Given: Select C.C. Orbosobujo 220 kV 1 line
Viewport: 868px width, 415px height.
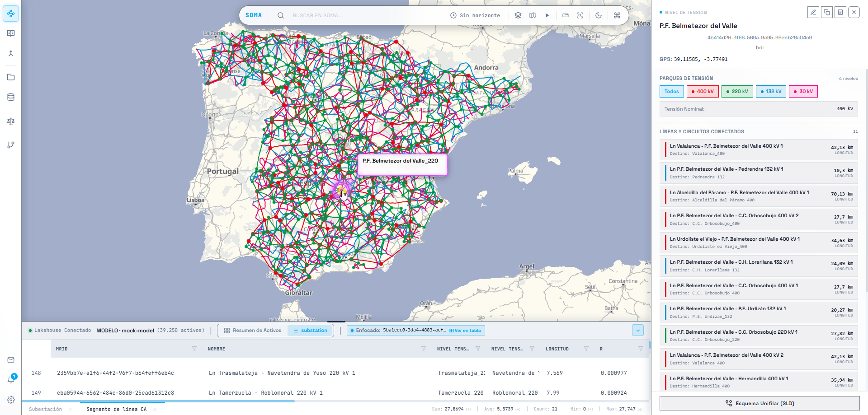Looking at the screenshot, I should [759, 336].
